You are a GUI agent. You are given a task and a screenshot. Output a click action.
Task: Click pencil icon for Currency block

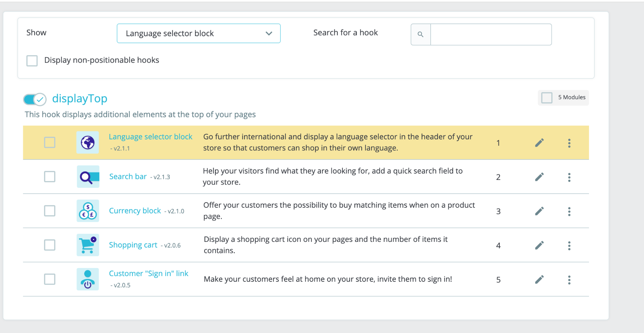coord(539,211)
